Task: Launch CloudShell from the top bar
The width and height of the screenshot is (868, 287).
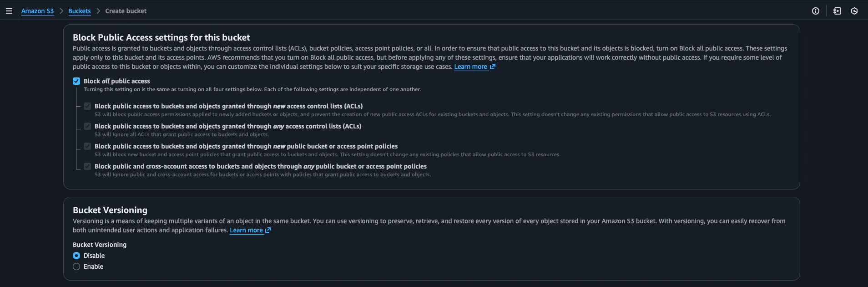Action: tap(838, 10)
